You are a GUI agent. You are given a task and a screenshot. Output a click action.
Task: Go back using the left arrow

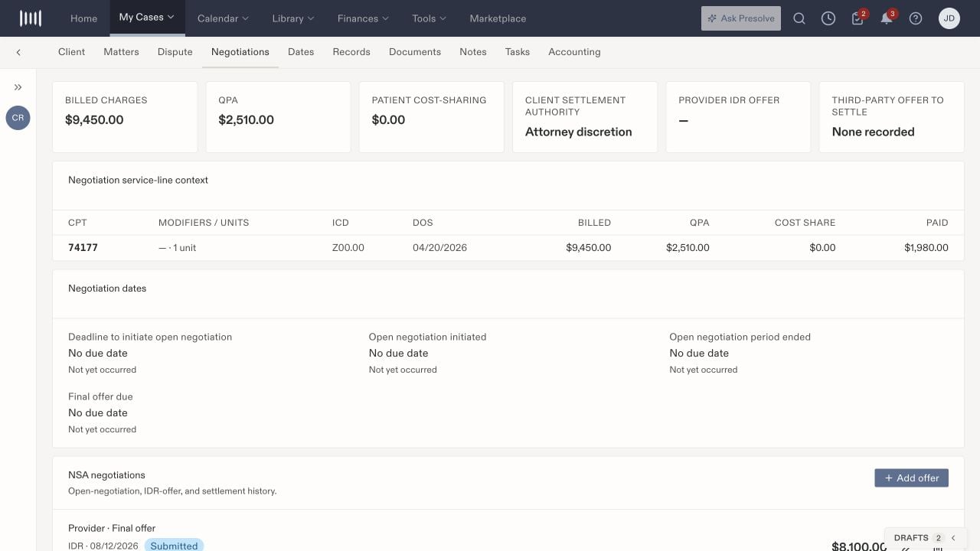coord(18,52)
